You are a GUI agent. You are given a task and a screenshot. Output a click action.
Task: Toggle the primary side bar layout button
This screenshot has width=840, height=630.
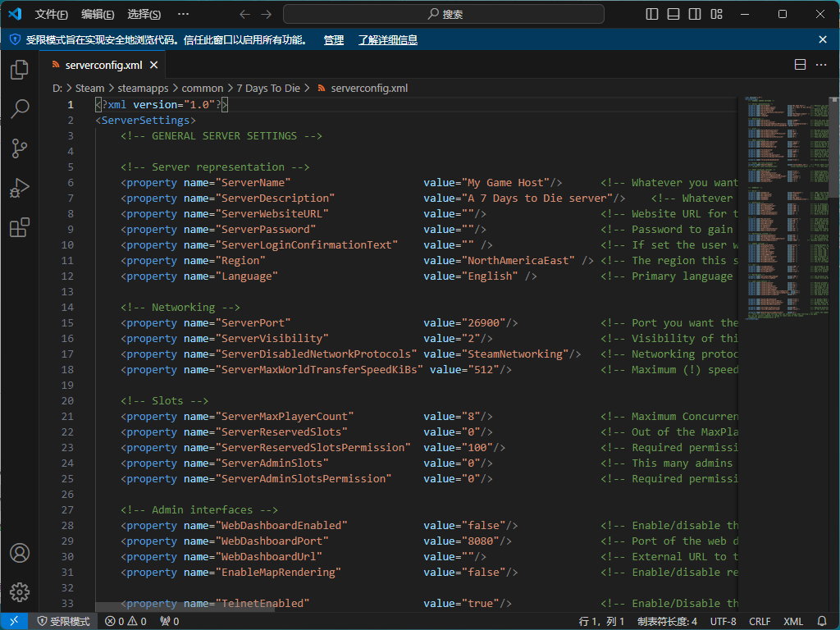[653, 14]
